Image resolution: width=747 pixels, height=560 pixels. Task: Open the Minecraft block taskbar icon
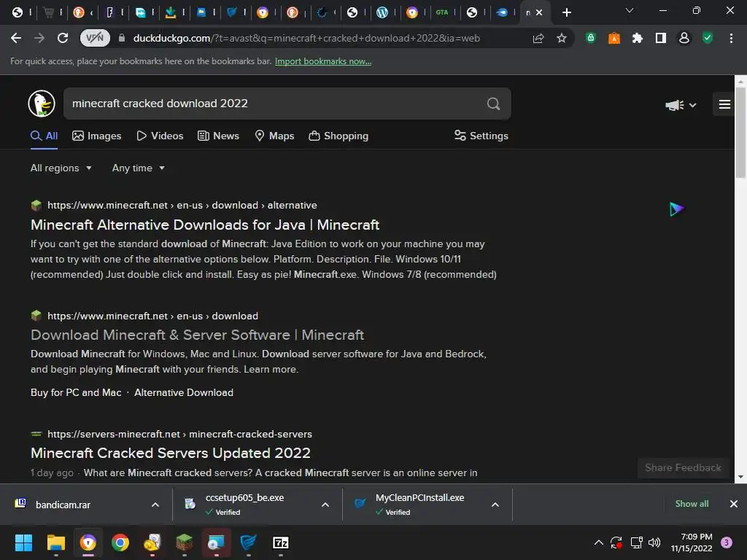click(185, 542)
